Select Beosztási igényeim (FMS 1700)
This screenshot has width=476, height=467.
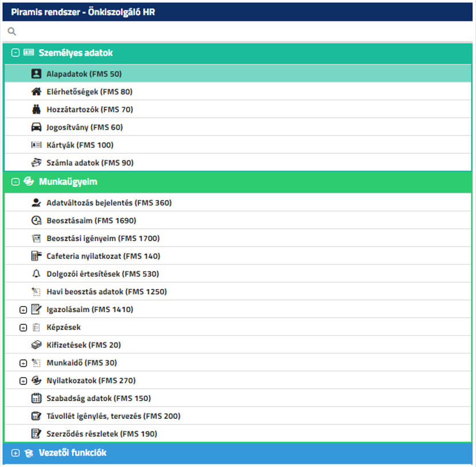click(x=238, y=238)
